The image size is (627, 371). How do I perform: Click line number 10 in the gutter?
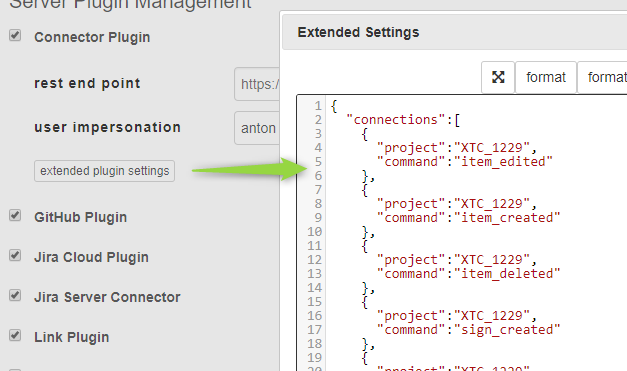[x=315, y=232]
